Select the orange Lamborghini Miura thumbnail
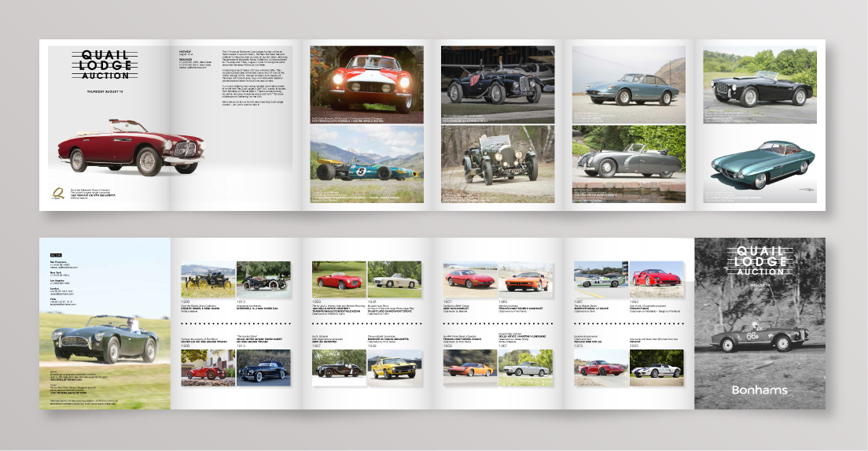 tap(470, 368)
